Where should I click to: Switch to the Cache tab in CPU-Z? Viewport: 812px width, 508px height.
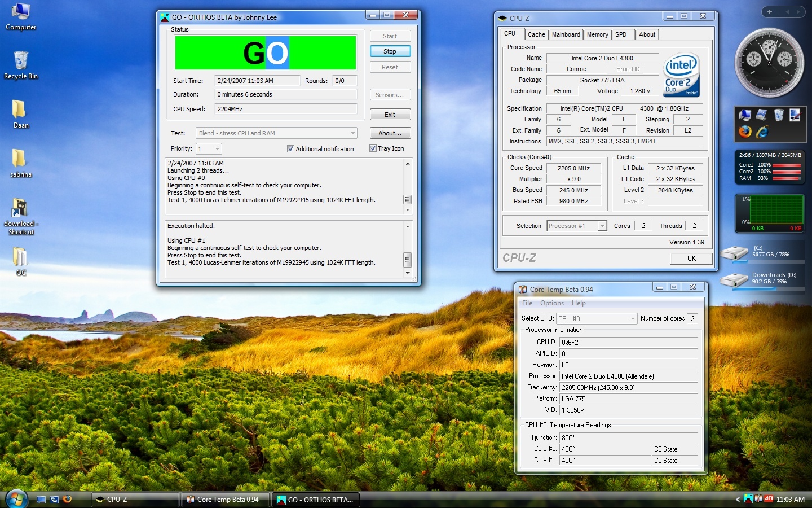click(536, 34)
